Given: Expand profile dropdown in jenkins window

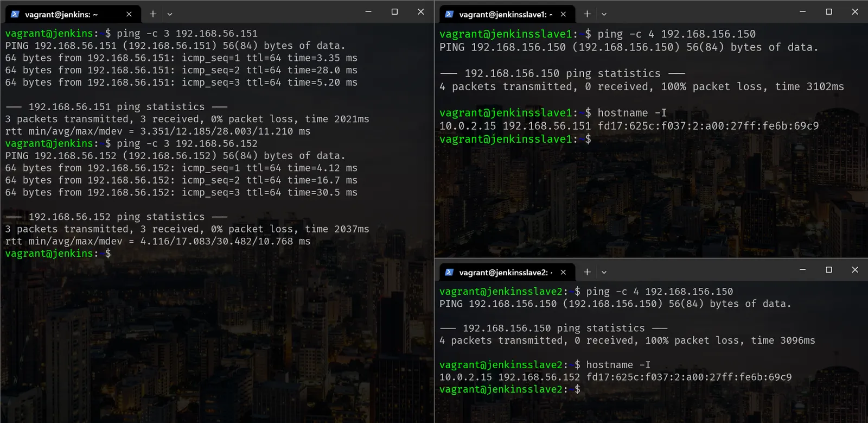Looking at the screenshot, I should (170, 14).
